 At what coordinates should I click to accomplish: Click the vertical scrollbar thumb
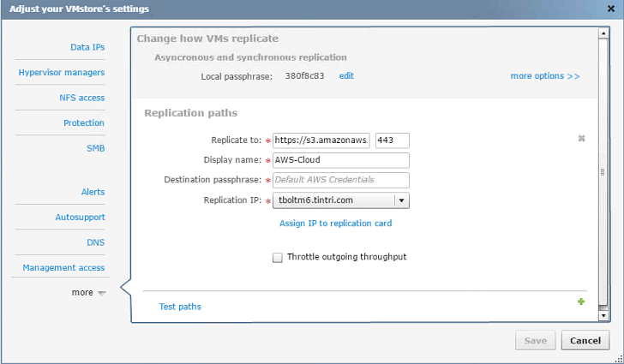(x=603, y=172)
